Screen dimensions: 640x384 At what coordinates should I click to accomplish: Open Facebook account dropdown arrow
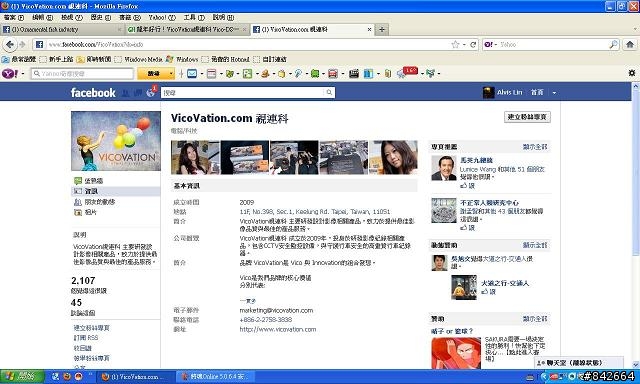[x=554, y=93]
